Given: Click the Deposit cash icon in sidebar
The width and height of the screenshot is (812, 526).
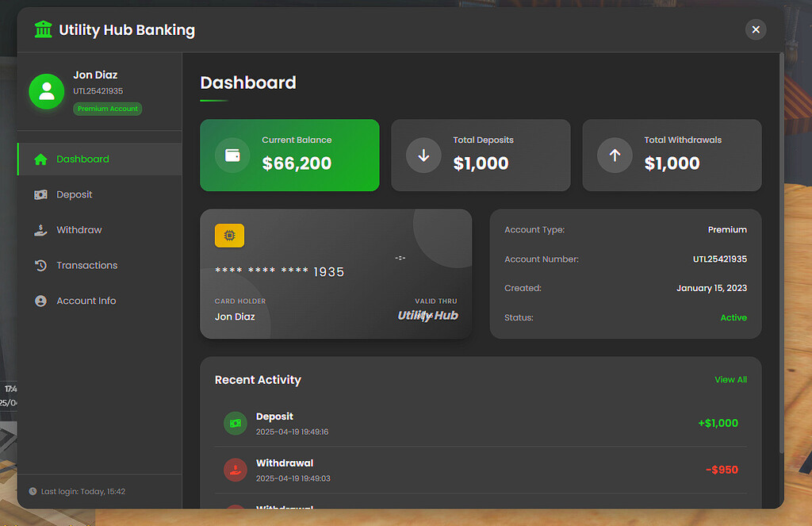Looking at the screenshot, I should [x=41, y=194].
